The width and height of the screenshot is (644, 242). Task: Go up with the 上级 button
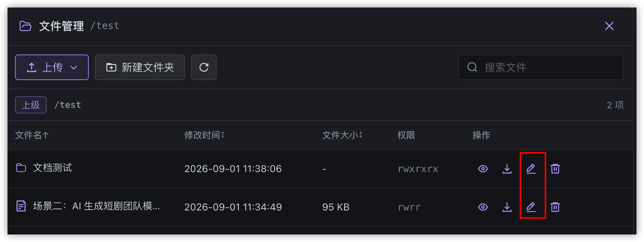pos(31,105)
